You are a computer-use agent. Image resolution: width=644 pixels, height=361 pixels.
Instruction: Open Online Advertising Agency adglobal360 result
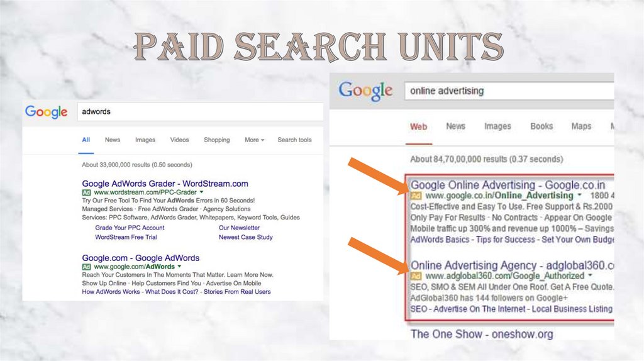(x=511, y=265)
